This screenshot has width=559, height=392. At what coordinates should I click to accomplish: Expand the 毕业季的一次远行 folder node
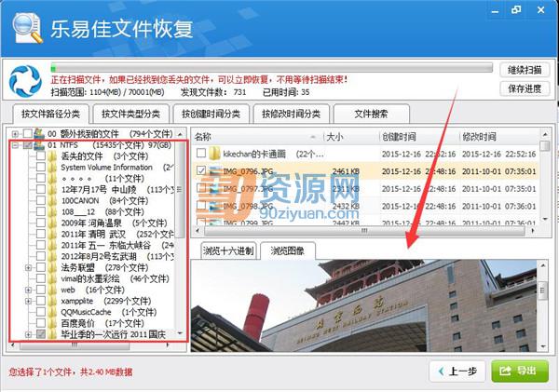click(x=28, y=334)
